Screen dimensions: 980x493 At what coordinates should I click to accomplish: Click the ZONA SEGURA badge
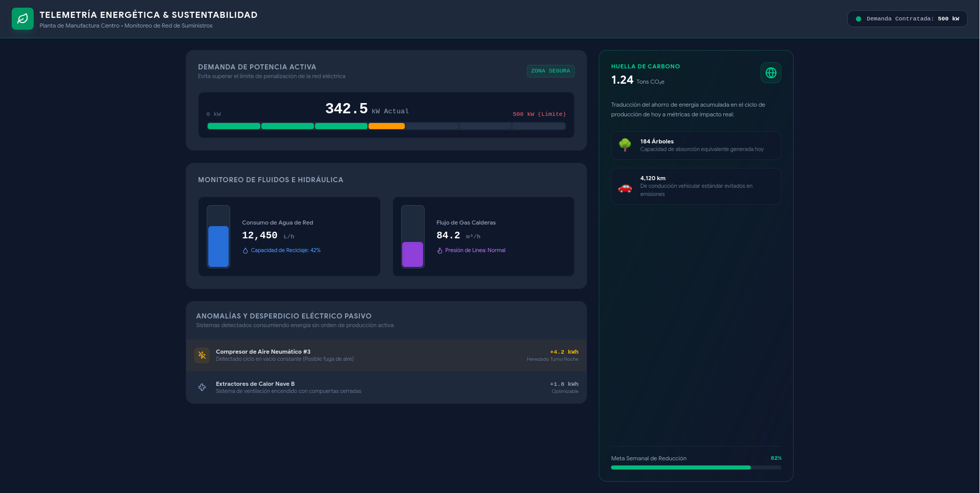[x=550, y=71]
